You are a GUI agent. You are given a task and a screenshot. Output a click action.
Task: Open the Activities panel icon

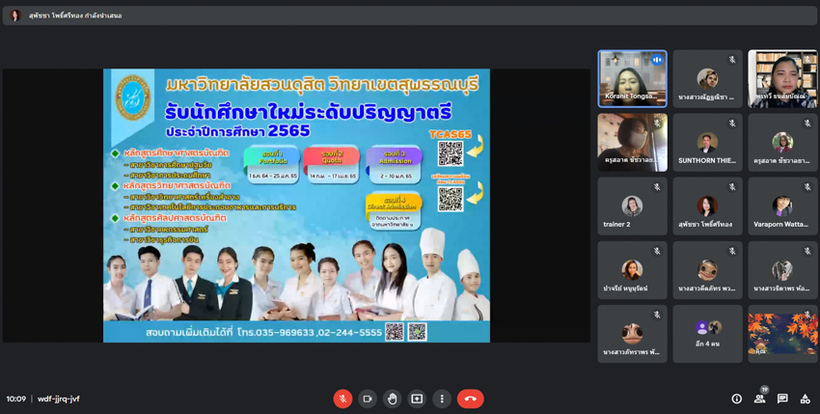click(x=805, y=399)
